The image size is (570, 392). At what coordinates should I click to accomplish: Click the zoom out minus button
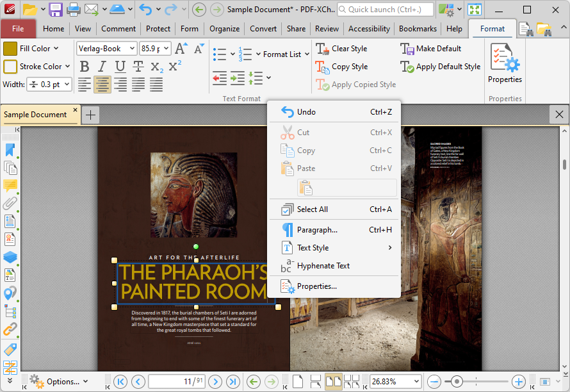(x=434, y=382)
